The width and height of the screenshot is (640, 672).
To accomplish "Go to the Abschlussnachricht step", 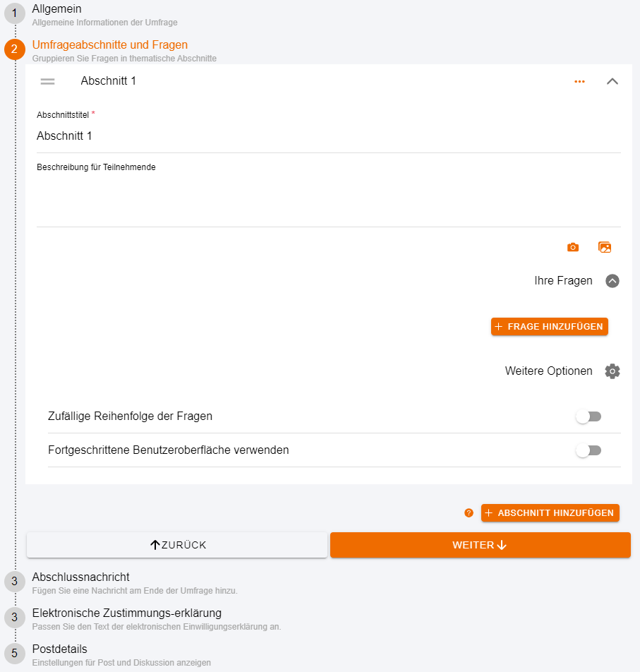I will point(80,577).
